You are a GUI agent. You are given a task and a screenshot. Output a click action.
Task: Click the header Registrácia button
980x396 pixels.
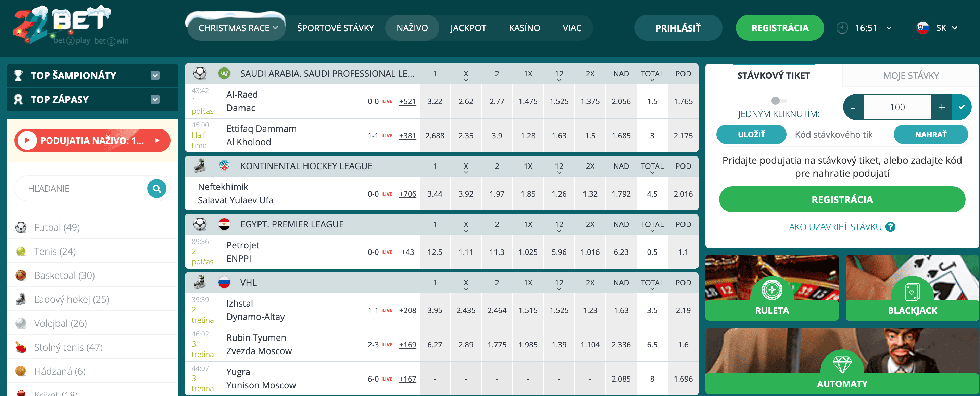[x=780, y=28]
